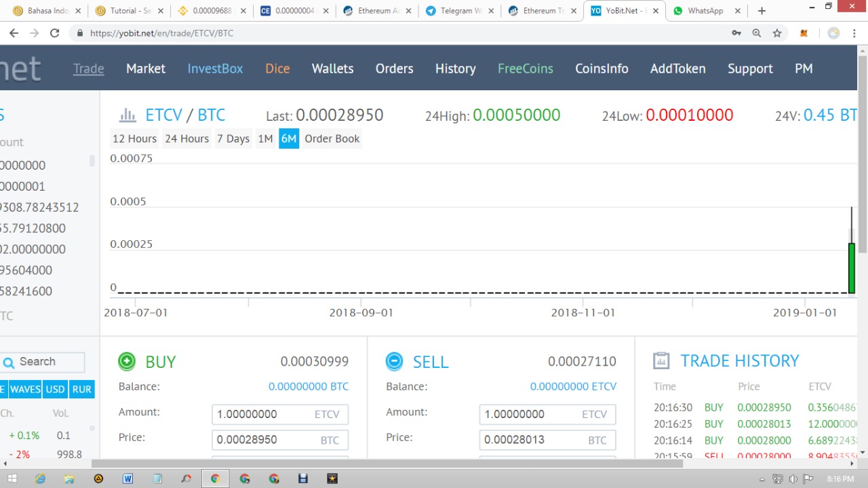The height and width of the screenshot is (488, 868).
Task: Open the Orders page
Action: pos(394,69)
